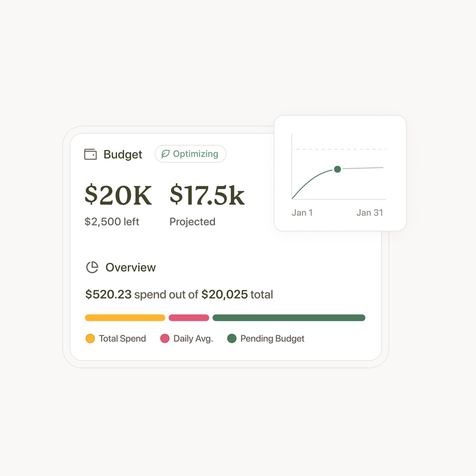Viewport: 476px width, 476px height.
Task: Click the green Pending Budget legend dot
Action: tap(232, 338)
